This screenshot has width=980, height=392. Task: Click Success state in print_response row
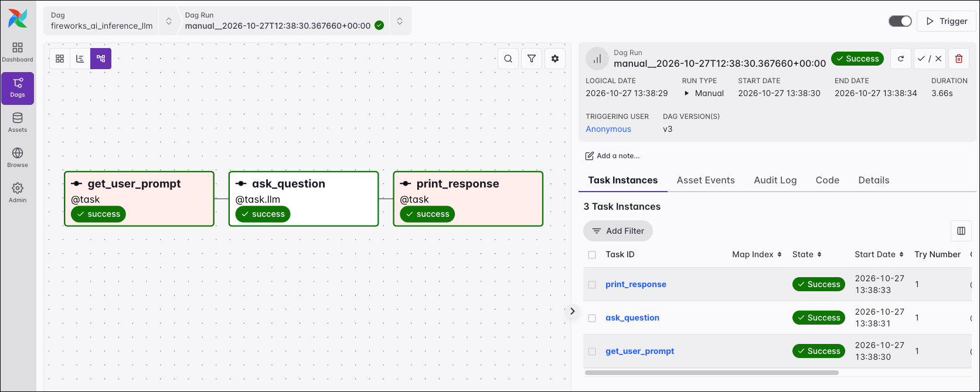tap(819, 284)
